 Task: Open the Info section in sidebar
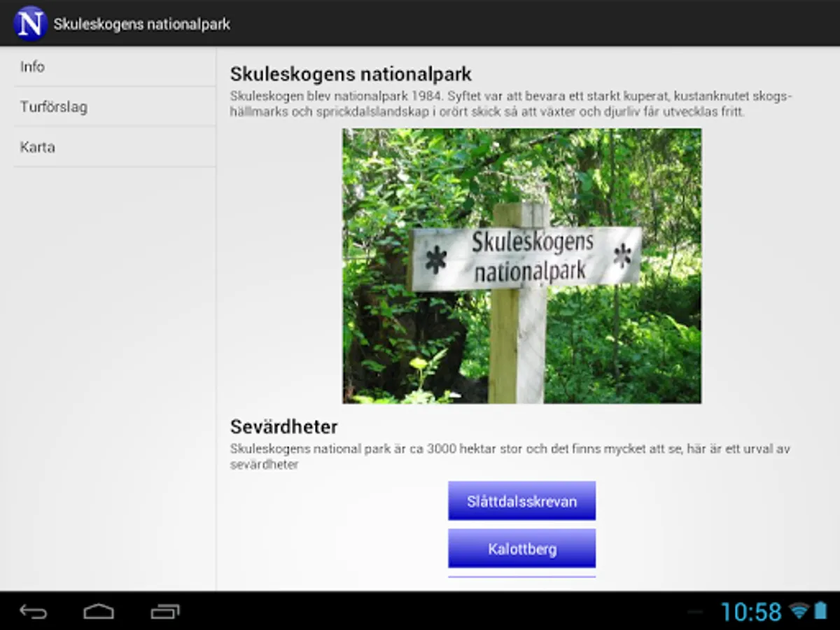click(114, 67)
